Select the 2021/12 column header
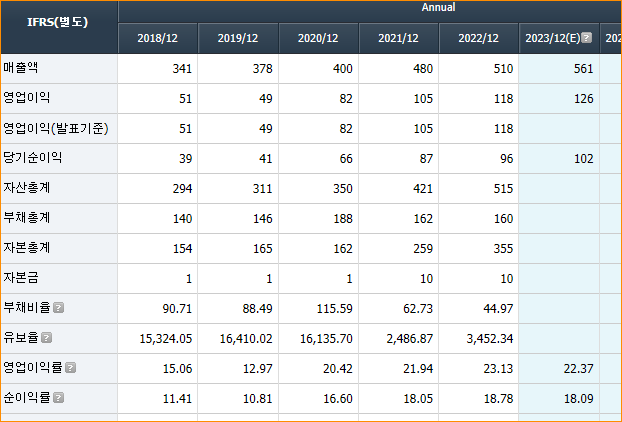 pyautogui.click(x=398, y=38)
